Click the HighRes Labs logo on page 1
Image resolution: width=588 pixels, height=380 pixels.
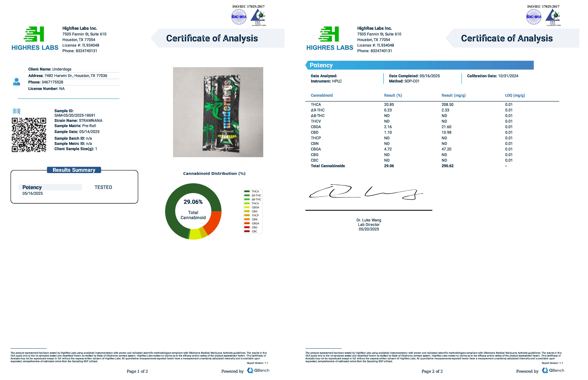coord(35,38)
